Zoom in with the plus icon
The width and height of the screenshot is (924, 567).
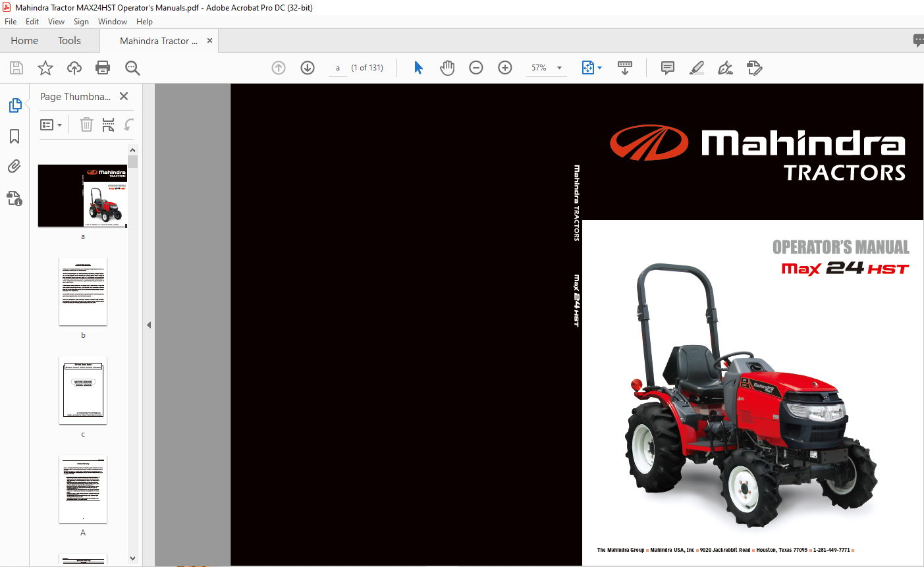(x=505, y=68)
